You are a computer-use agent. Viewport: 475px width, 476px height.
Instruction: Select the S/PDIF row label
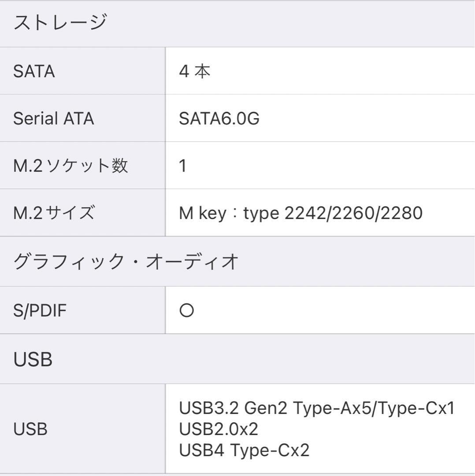(41, 311)
